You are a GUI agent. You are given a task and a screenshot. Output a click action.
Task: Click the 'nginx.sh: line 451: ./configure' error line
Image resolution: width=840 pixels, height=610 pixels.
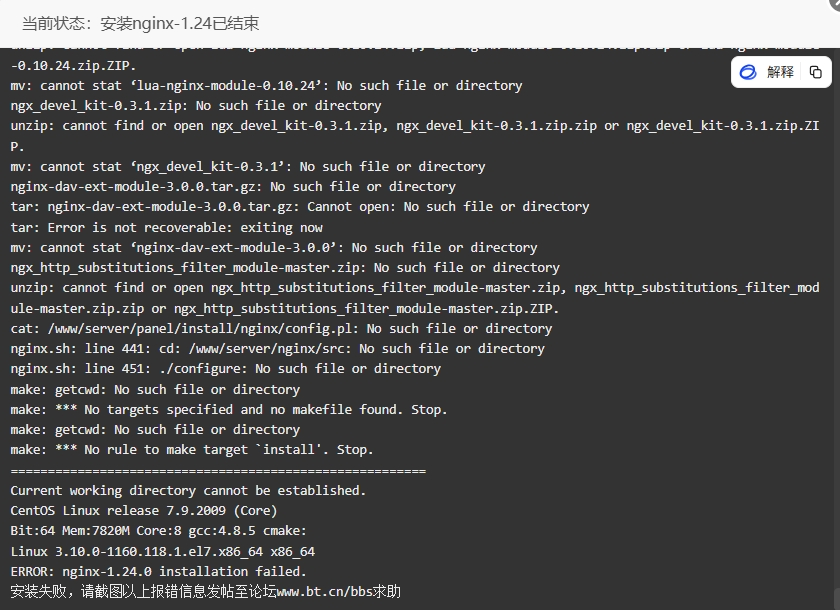226,368
